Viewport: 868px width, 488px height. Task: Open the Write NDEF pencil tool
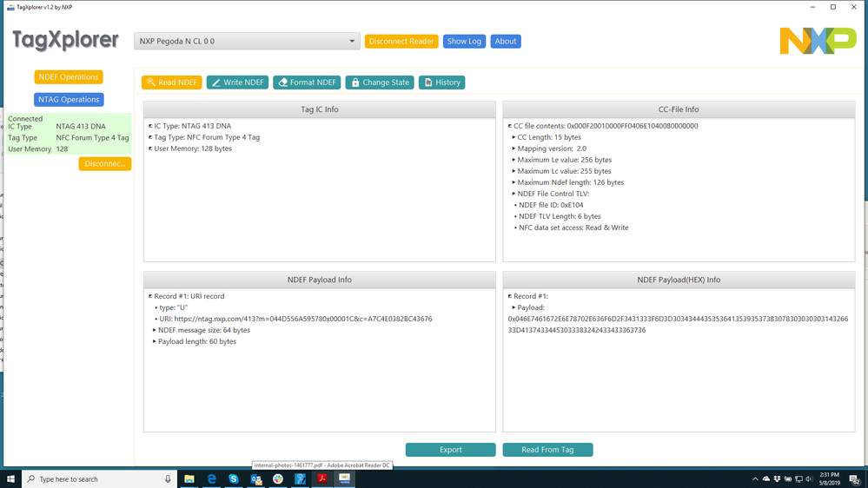237,82
